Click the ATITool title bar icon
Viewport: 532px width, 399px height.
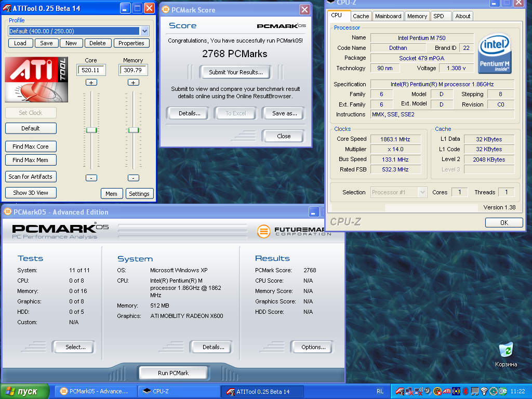7,8
